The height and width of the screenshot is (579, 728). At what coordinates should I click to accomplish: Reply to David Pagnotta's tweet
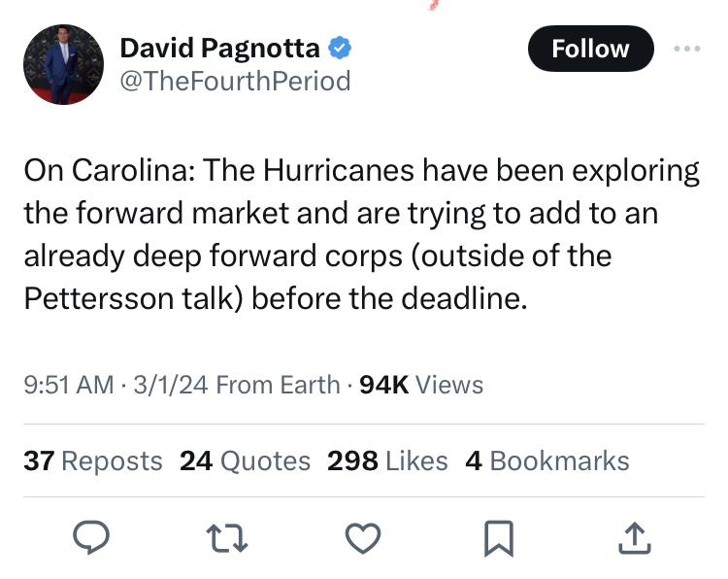pos(91,537)
